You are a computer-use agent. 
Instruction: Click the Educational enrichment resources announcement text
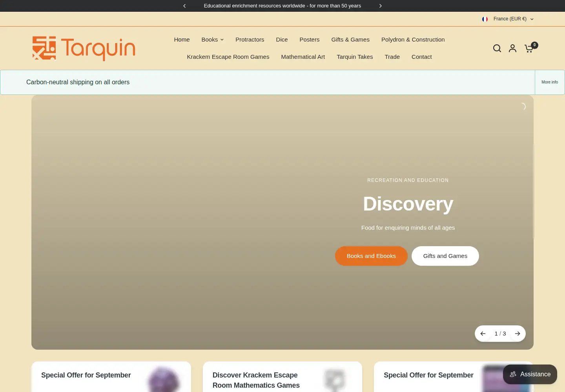point(282,6)
